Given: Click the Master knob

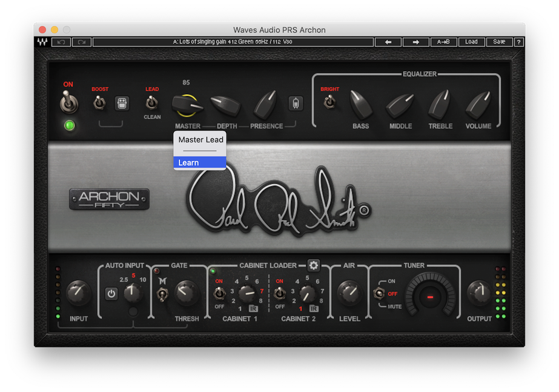Looking at the screenshot, I should tap(187, 105).
